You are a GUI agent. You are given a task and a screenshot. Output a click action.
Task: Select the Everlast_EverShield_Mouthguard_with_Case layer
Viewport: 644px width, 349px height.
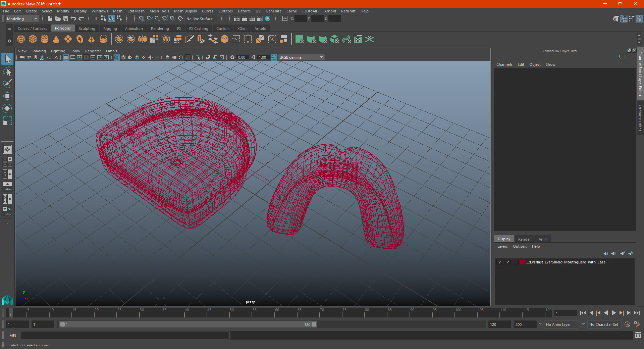coord(565,262)
